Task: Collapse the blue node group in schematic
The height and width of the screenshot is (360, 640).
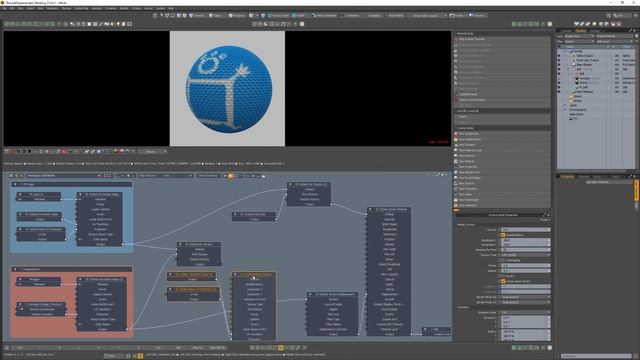Action: coord(15,184)
